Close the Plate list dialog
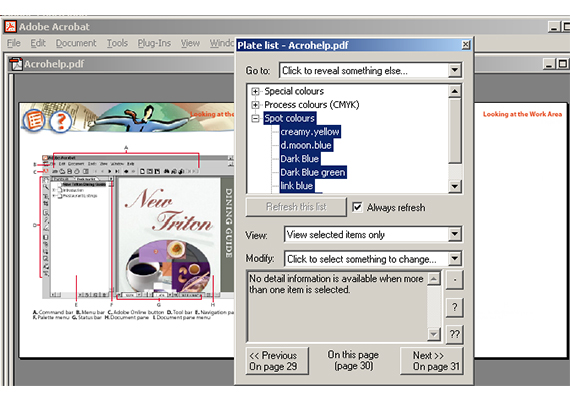570x400 pixels. pos(465,45)
